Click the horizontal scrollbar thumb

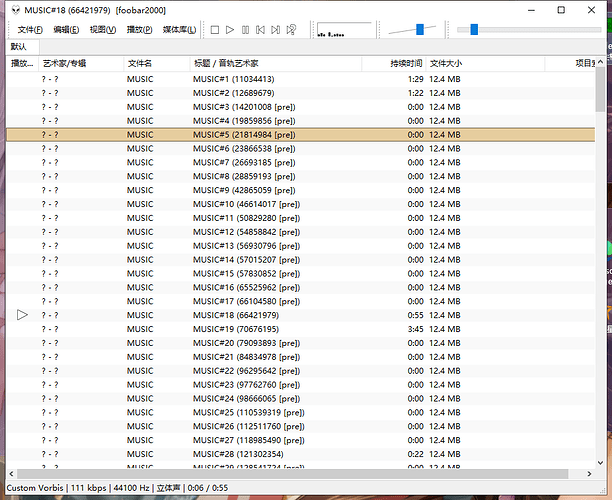(292, 474)
